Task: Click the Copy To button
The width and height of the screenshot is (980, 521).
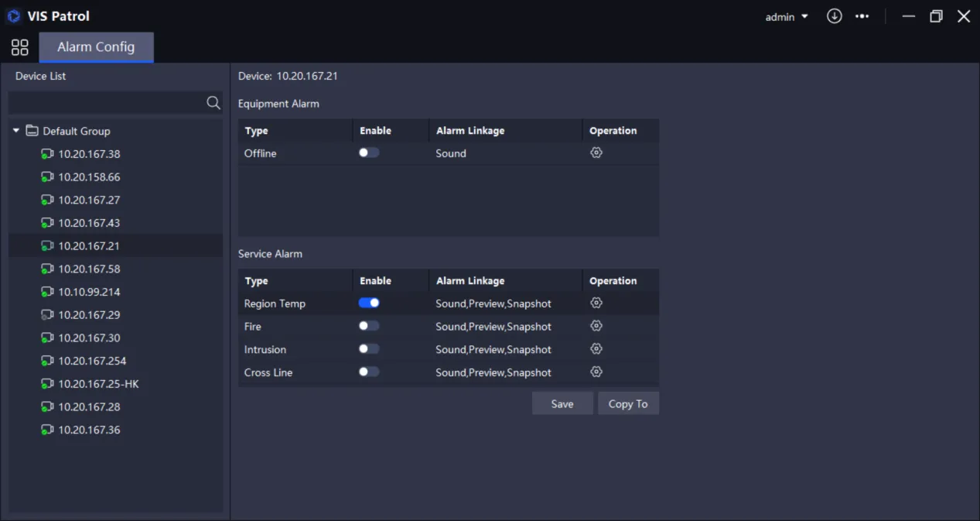Action: pos(628,403)
